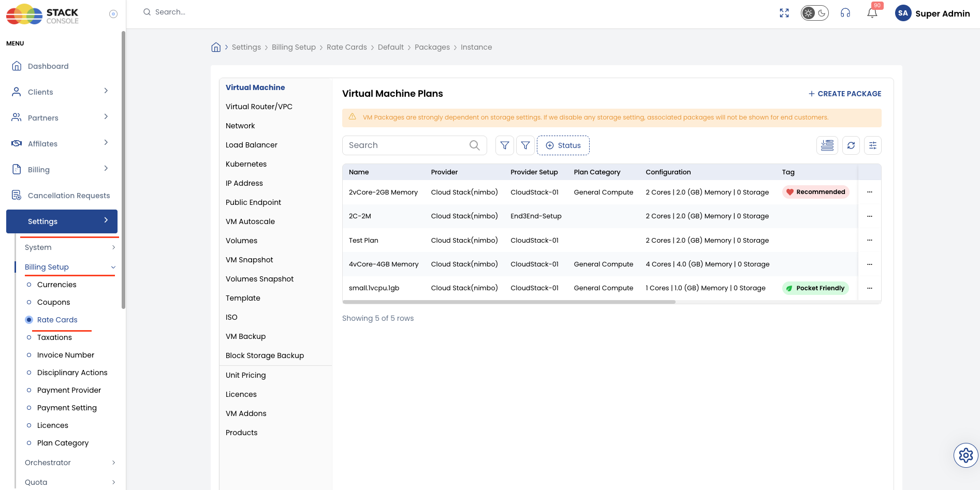Open actions menu for 4vCore-4GB Memory row
The image size is (980, 490).
pos(870,264)
